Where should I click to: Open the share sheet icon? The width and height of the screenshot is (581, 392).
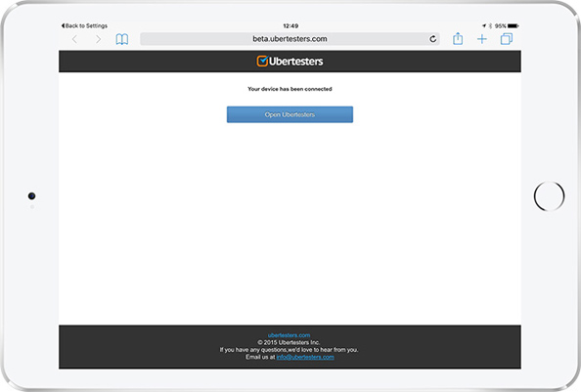pos(458,38)
